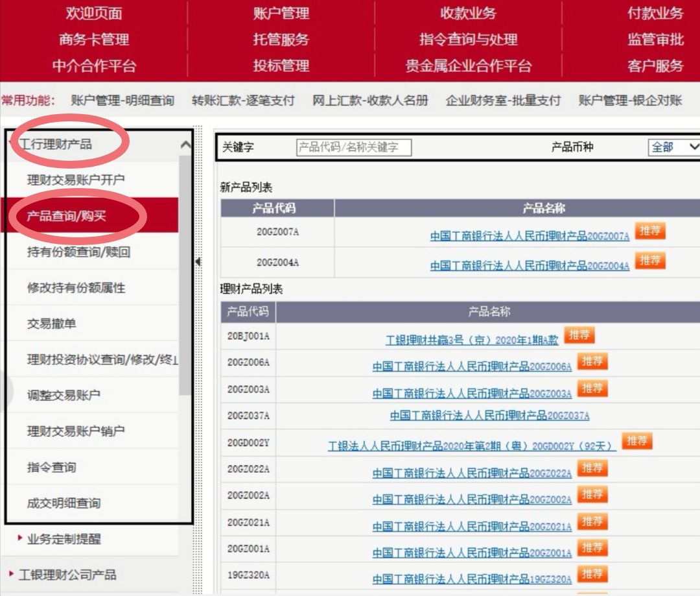700x596 pixels.
Task: Open the 托管服务 menu
Action: click(281, 40)
